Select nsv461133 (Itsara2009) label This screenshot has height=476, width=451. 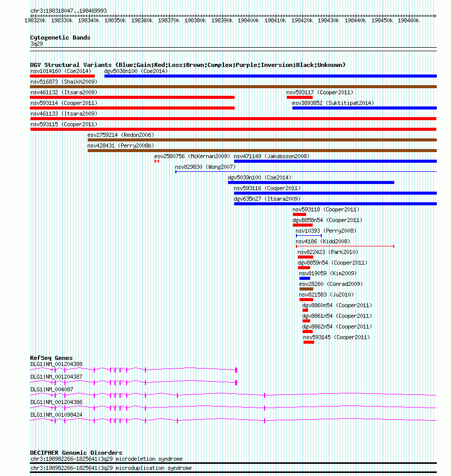point(64,114)
